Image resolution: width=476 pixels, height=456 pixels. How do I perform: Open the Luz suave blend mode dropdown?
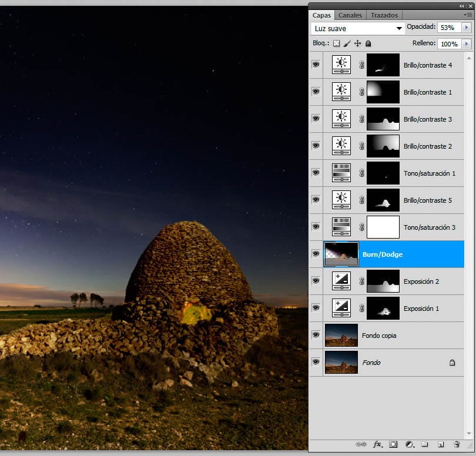coord(358,28)
